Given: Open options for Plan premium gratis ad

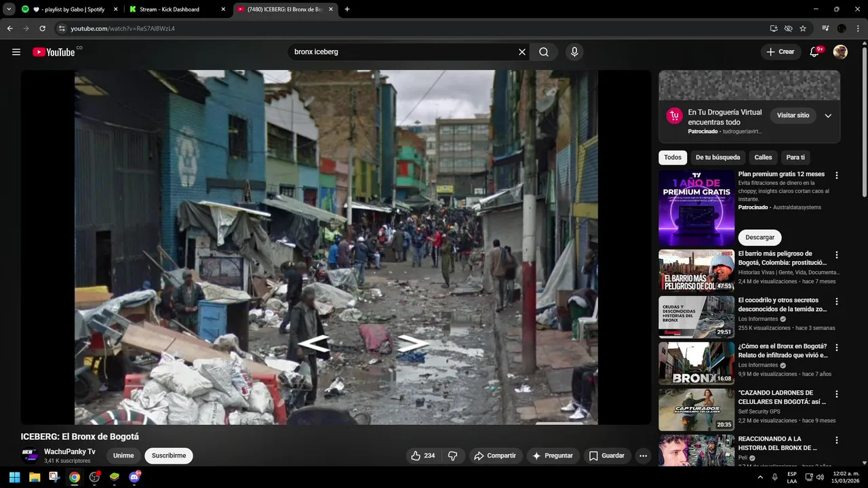Looking at the screenshot, I should pyautogui.click(x=836, y=175).
